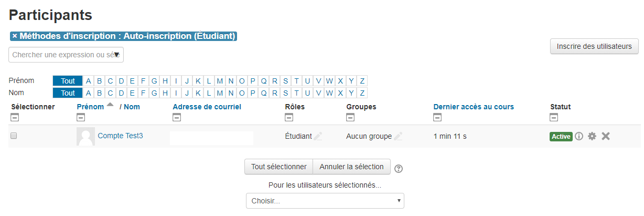The width and height of the screenshot is (644, 216).
Task: Click the help icon beside Annuler la sélection
Action: pos(399,169)
